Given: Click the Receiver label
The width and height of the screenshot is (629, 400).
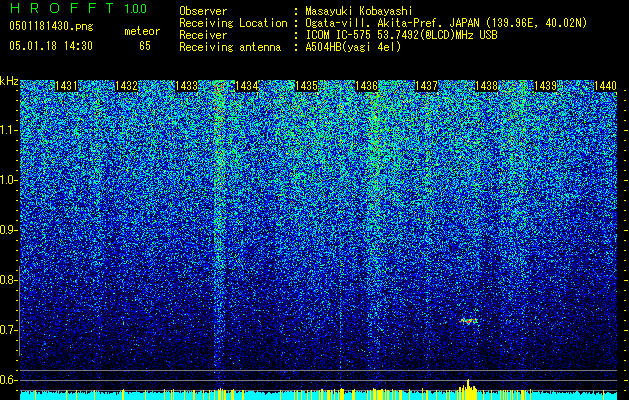Looking at the screenshot, I should coord(203,35).
